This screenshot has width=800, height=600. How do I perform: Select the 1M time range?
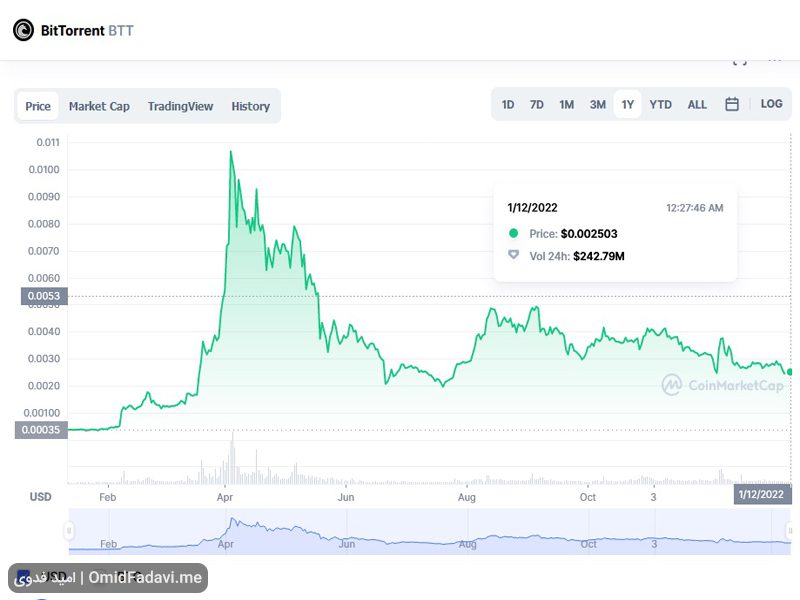(566, 105)
